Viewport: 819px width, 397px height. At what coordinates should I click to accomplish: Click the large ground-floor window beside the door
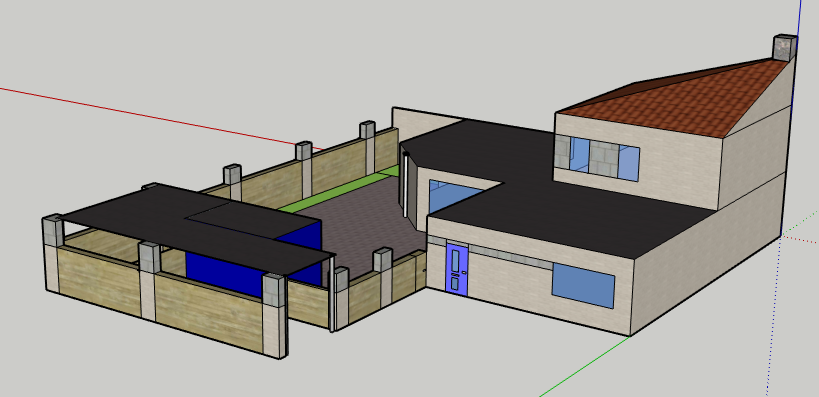tap(583, 286)
